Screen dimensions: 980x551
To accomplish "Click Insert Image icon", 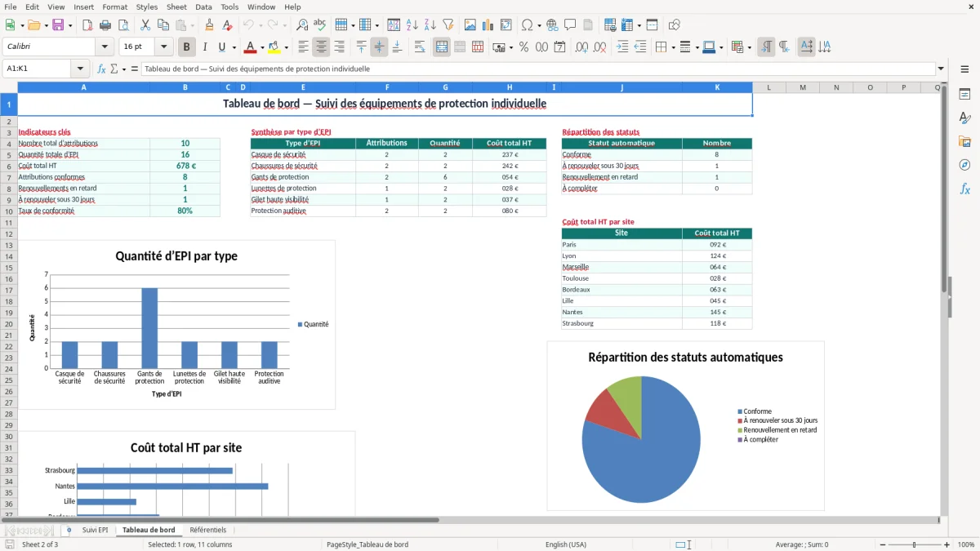I will click(470, 25).
